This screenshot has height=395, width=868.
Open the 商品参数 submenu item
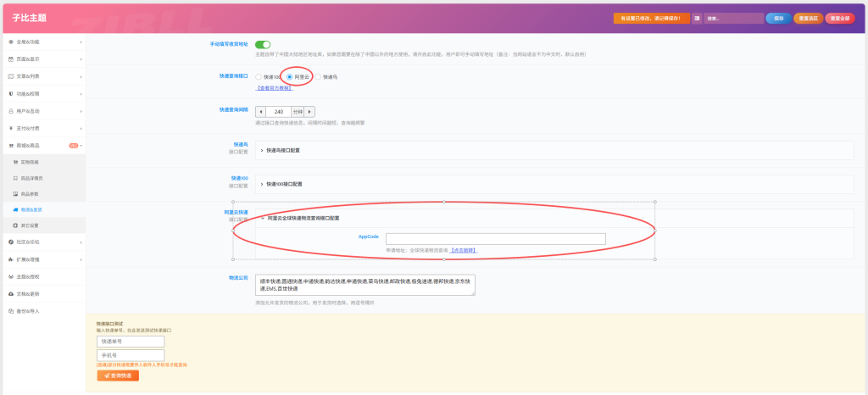(x=43, y=194)
